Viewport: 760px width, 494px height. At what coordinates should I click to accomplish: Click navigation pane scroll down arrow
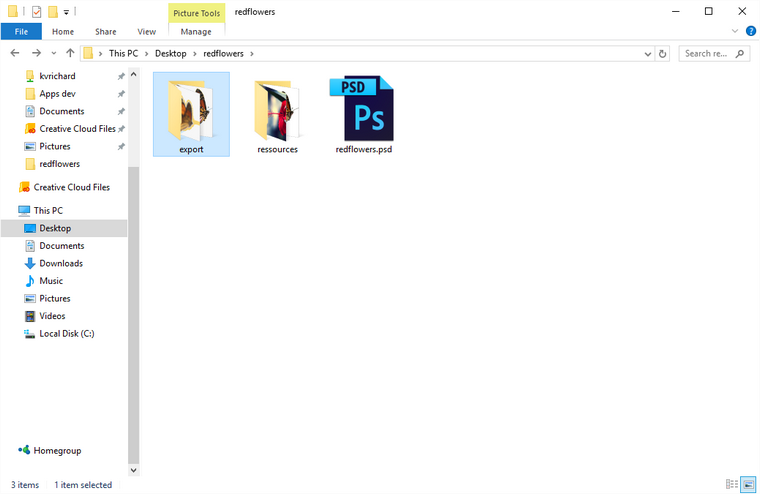134,470
